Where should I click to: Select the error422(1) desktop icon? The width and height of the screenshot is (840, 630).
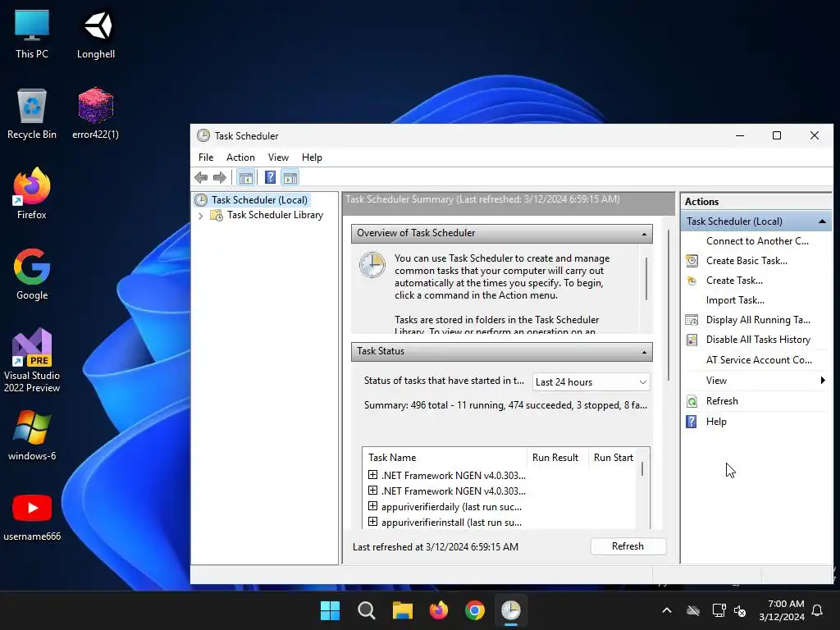(95, 114)
